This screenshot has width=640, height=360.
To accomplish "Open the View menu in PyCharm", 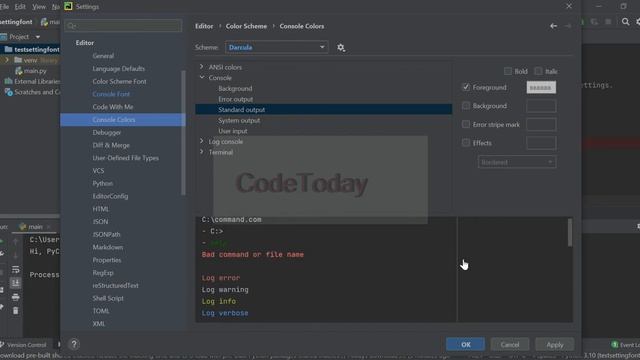I will pos(39,7).
